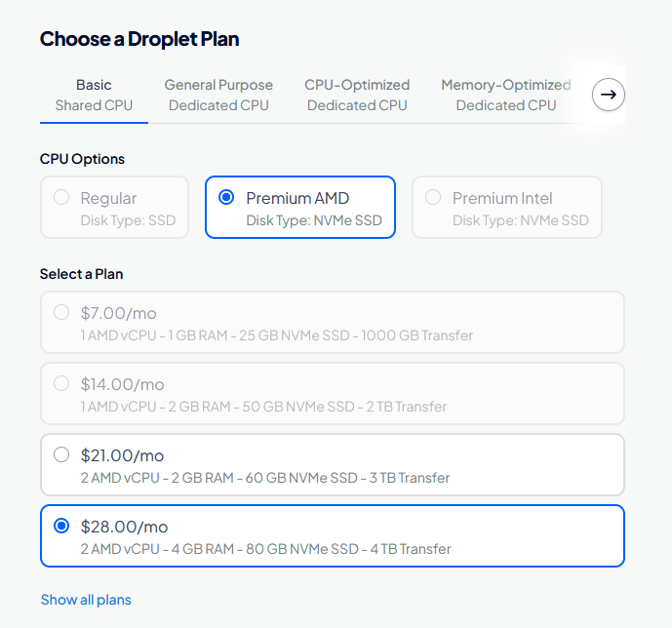Open the General Purpose Dedicated CPU tab
Screen dimensions: 672x628
[218, 96]
